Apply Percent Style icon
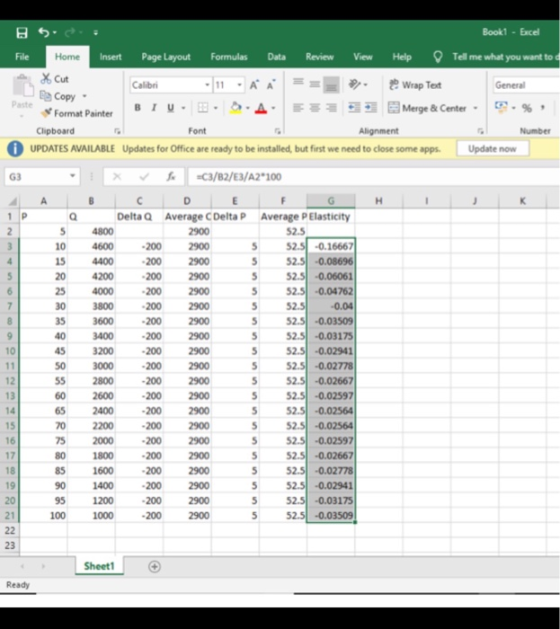This screenshot has width=560, height=629. (527, 108)
